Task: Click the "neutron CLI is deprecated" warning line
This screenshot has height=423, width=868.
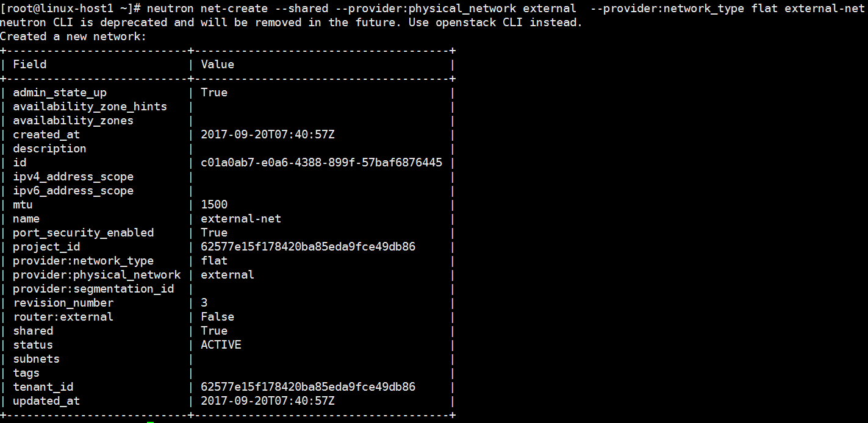Action: coord(291,23)
